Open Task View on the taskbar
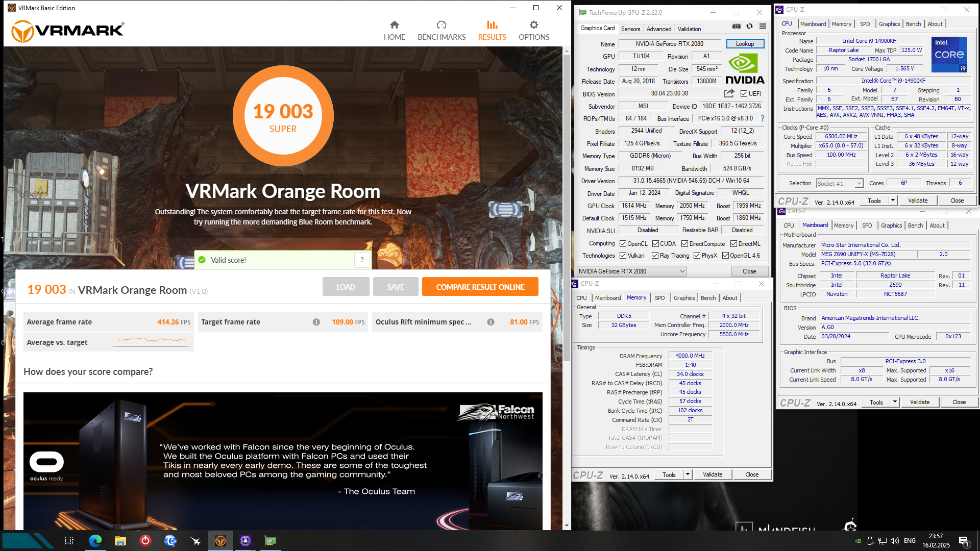980x551 pixels. (x=69, y=541)
